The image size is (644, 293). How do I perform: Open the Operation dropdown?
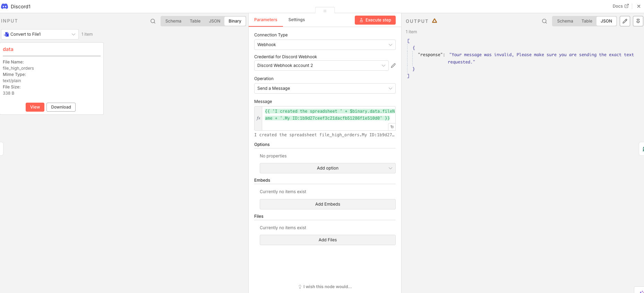(325, 88)
